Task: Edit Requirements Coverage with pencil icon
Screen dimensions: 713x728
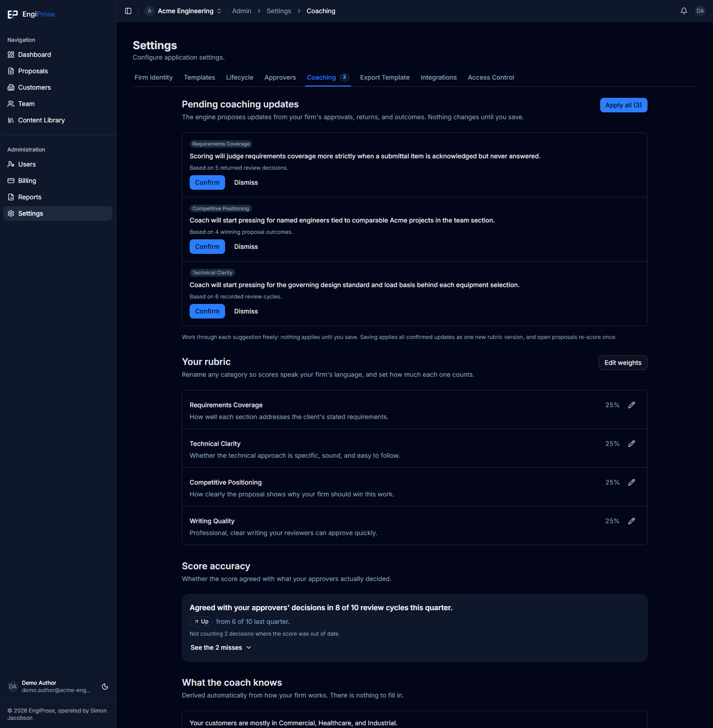Action: point(632,405)
